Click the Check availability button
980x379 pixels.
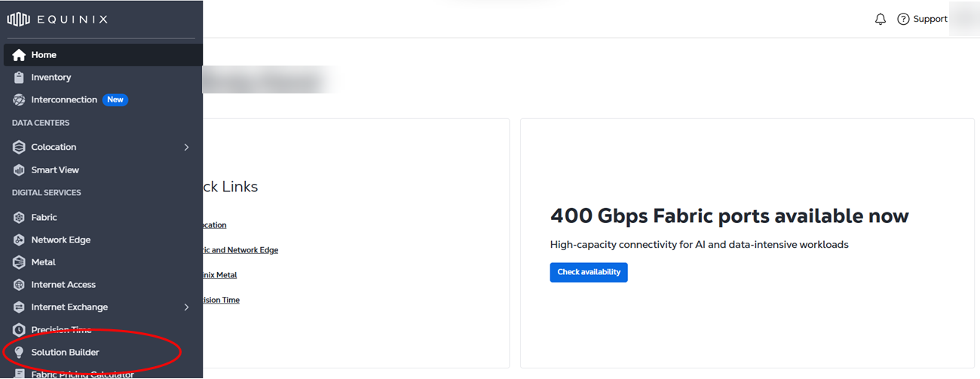589,272
